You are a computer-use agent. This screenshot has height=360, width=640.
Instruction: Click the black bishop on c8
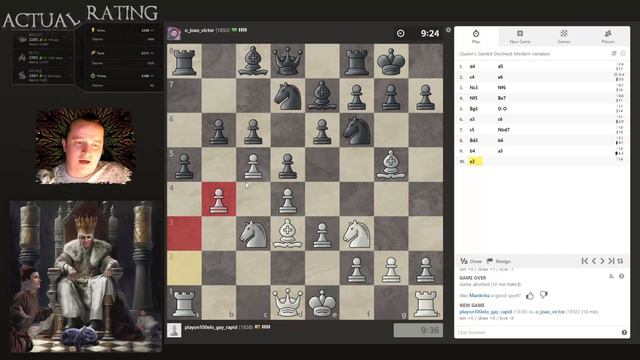tap(253, 61)
